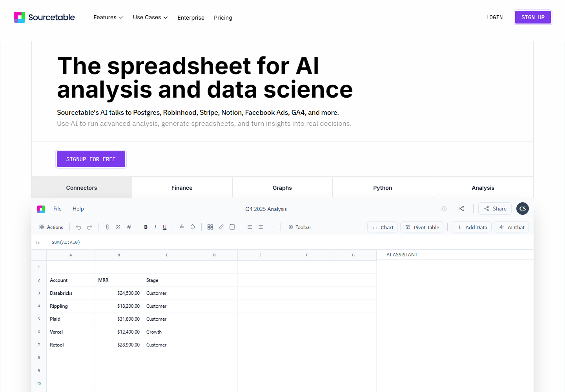Screen dimensions: 565x392
Task: Select row 5 header
Action: click(39, 319)
